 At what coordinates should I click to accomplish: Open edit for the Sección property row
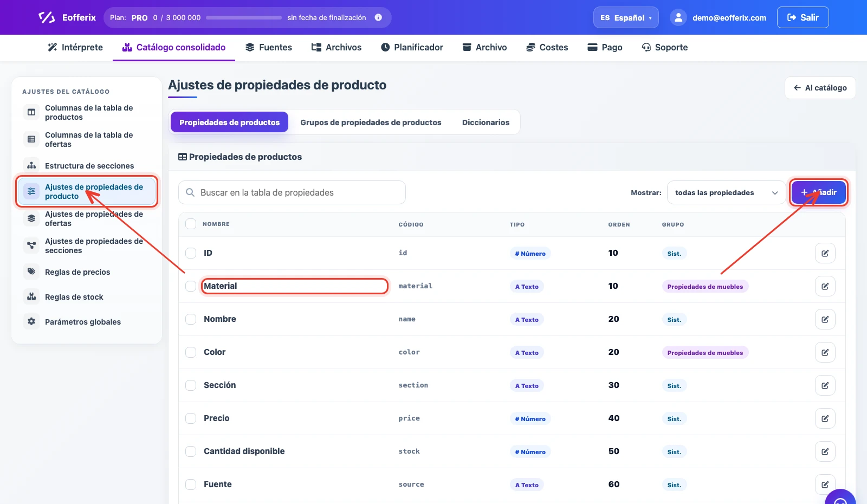point(825,385)
